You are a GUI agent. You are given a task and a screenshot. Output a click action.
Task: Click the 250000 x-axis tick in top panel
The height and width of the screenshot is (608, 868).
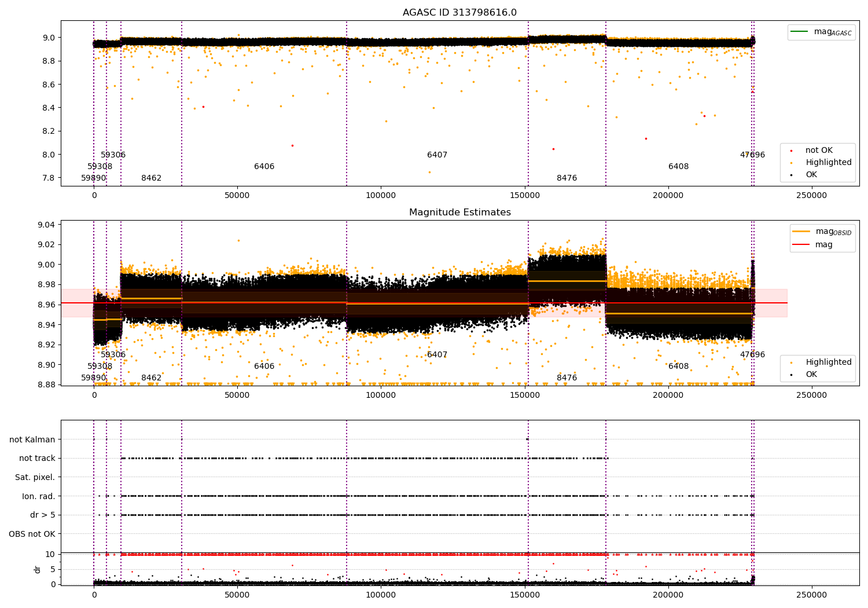click(811, 196)
